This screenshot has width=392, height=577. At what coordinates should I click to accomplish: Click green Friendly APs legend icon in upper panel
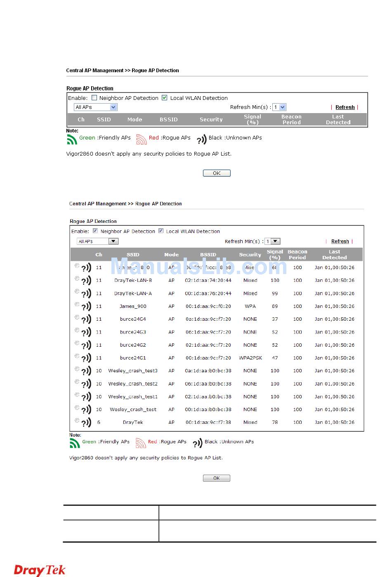[x=72, y=140]
